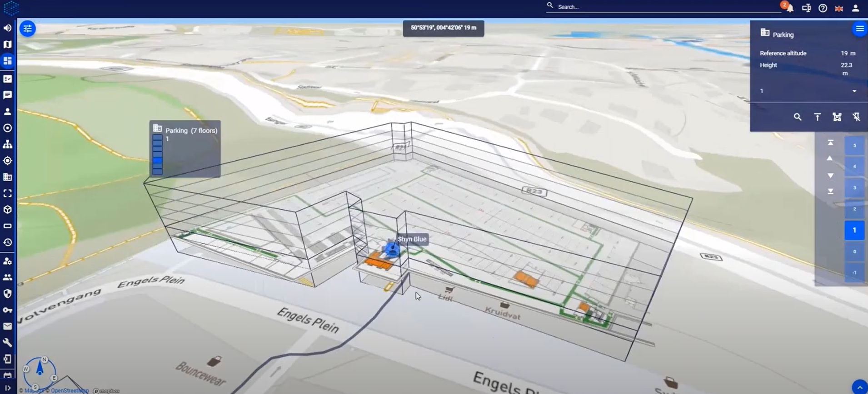The width and height of the screenshot is (868, 394).
Task: Click the help question mark icon
Action: coord(823,8)
